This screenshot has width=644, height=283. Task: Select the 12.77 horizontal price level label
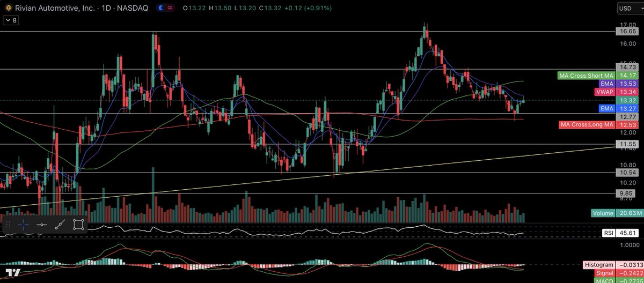click(627, 116)
